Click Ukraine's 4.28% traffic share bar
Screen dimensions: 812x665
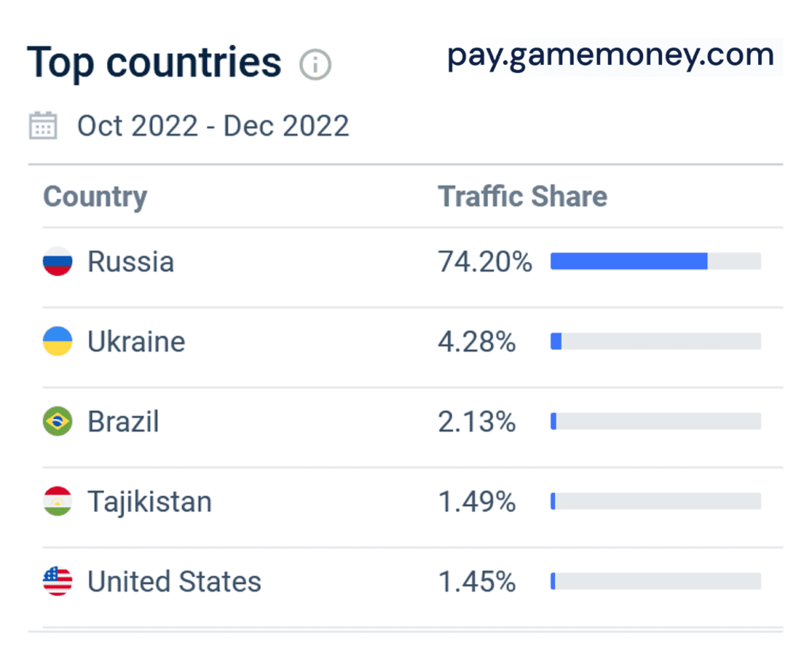[x=656, y=341]
